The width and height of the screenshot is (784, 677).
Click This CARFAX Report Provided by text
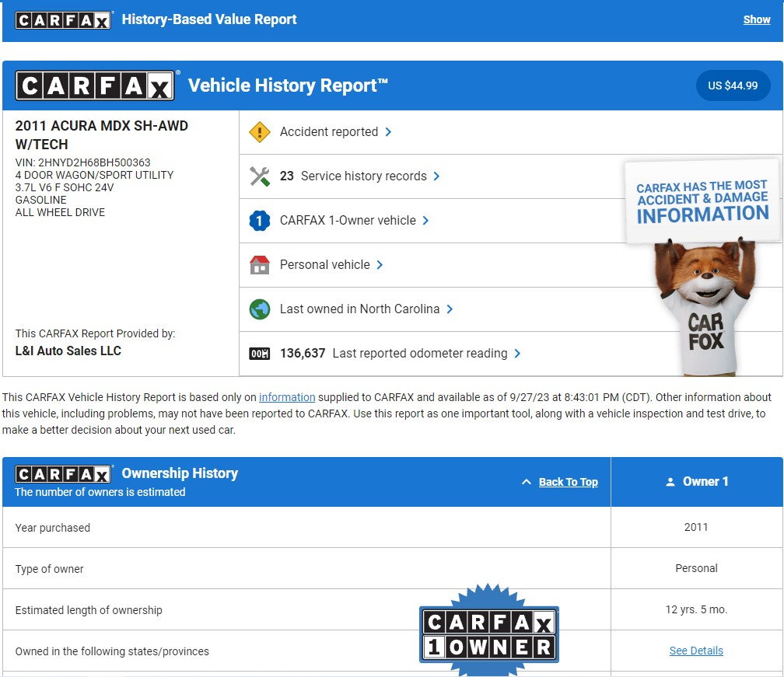pos(95,333)
